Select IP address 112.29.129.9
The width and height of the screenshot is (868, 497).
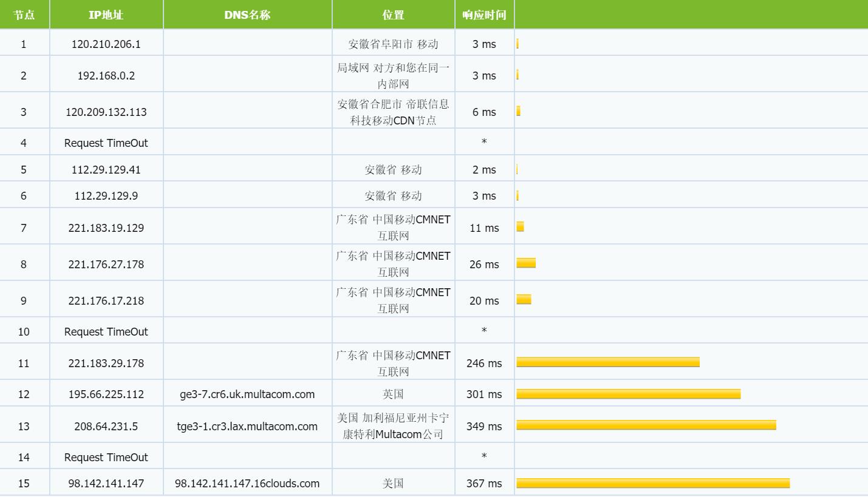pos(106,196)
